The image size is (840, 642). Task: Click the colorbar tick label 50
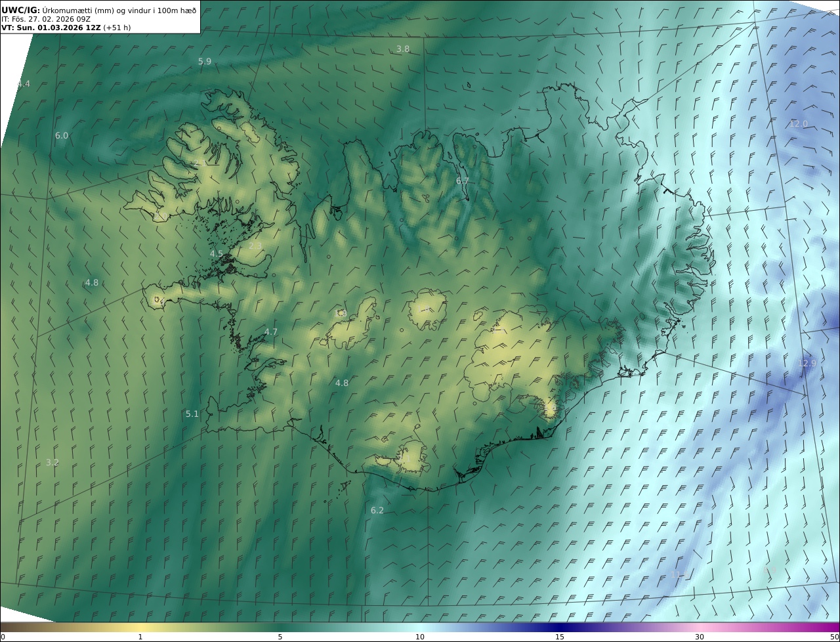(835, 637)
